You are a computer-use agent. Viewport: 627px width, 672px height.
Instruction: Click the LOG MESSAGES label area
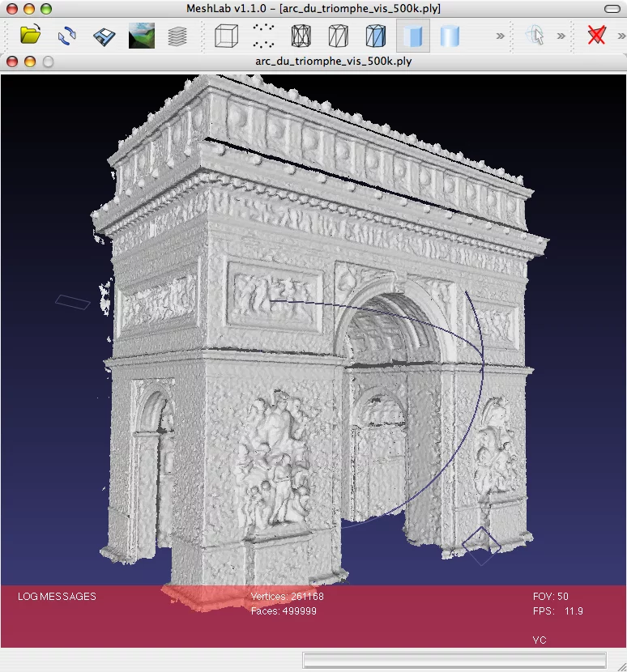pos(57,597)
